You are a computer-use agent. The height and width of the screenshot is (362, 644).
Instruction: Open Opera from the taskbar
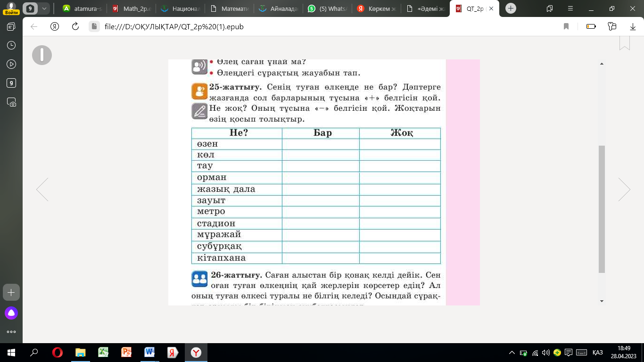[x=57, y=353]
